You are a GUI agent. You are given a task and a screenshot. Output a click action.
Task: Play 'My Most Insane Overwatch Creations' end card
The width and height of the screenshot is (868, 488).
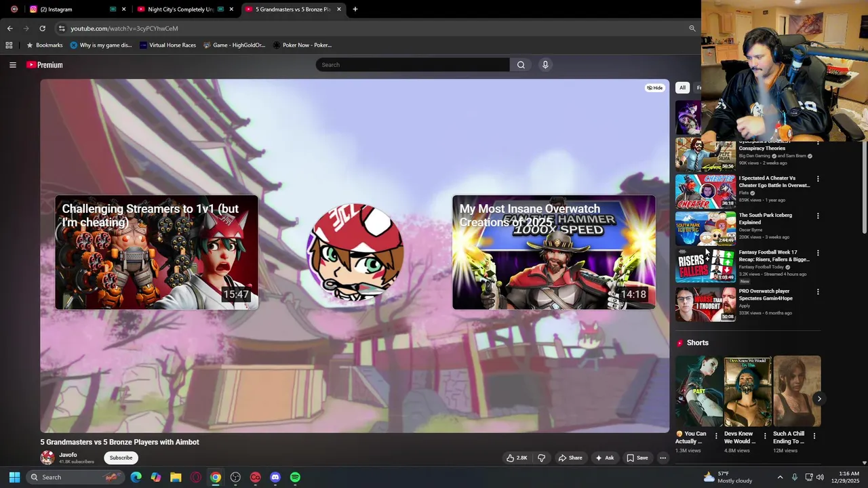point(554,252)
